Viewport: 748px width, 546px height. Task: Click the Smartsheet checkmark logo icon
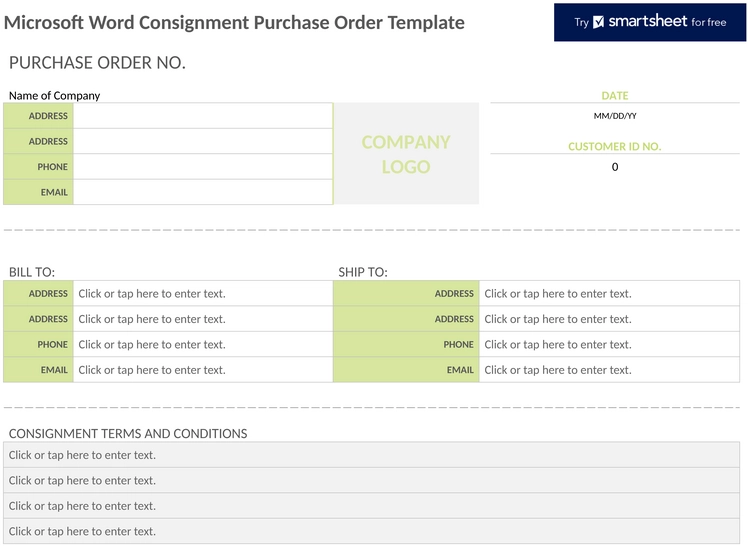point(598,22)
